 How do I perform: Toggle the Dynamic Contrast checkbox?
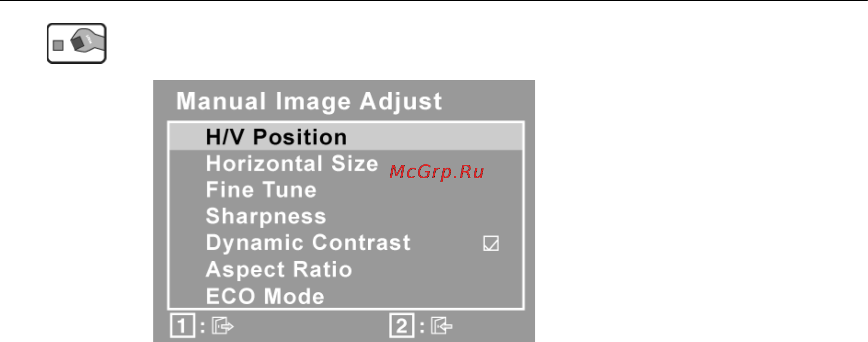(491, 243)
